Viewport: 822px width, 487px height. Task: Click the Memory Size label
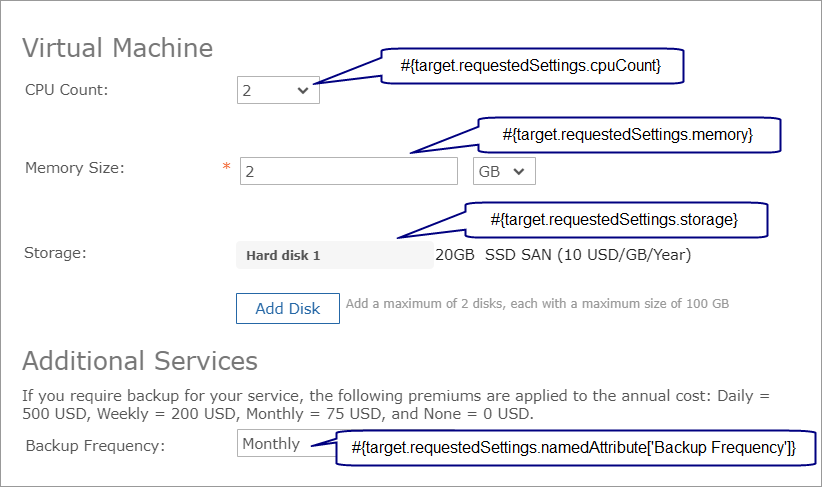tap(74, 168)
